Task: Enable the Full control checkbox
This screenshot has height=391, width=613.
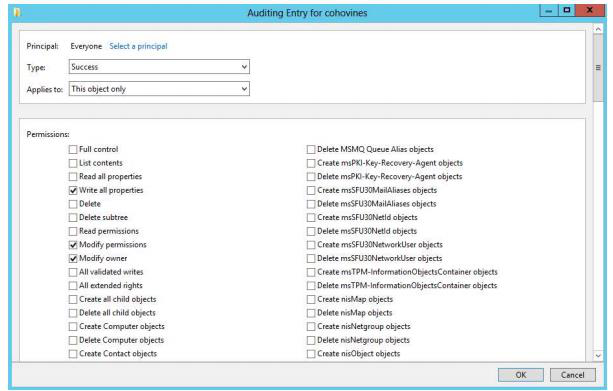Action: pyautogui.click(x=73, y=149)
